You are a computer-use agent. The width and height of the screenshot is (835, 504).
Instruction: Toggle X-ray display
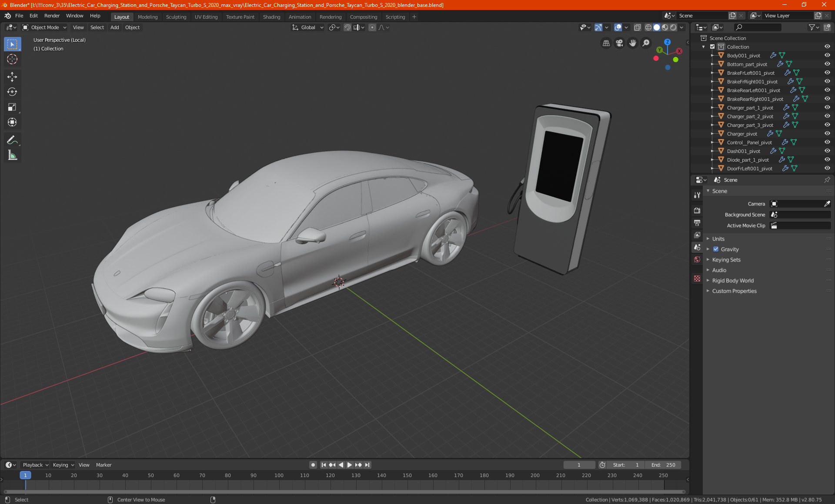[x=637, y=27]
